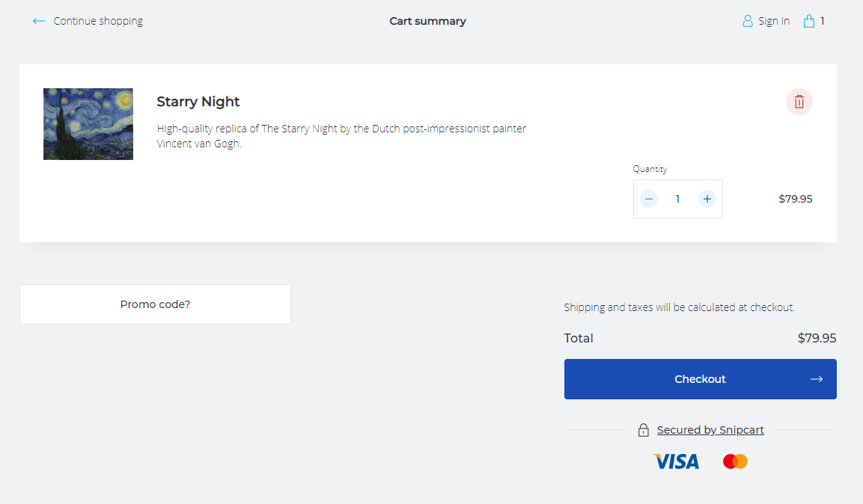Click the Starry Night product title
Viewport: 863px width, 504px height.
coord(198,102)
